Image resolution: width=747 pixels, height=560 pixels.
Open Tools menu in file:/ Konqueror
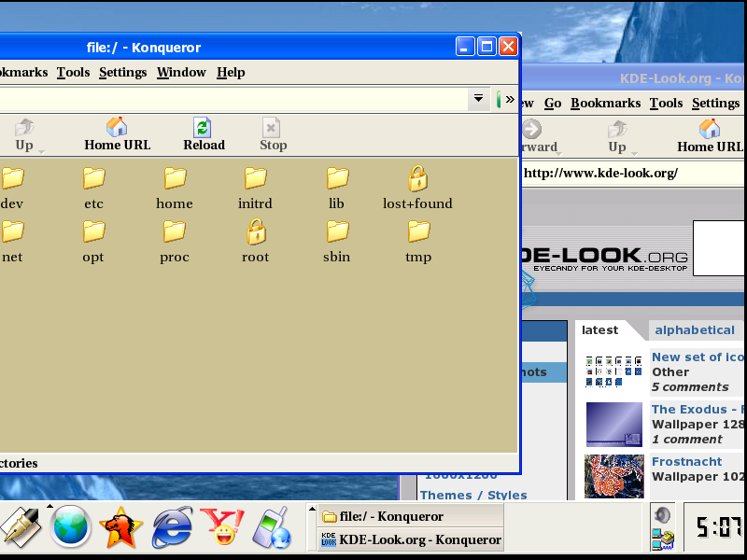[x=73, y=73]
